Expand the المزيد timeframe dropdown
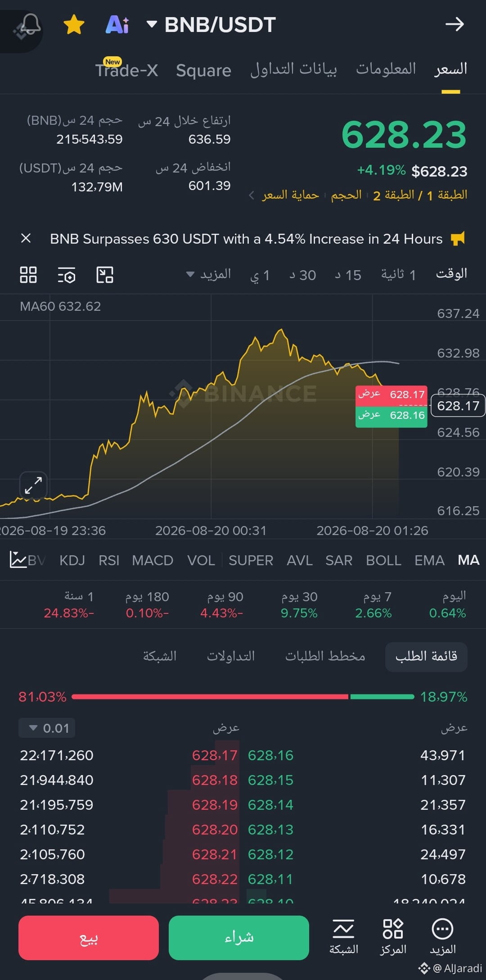 209,274
